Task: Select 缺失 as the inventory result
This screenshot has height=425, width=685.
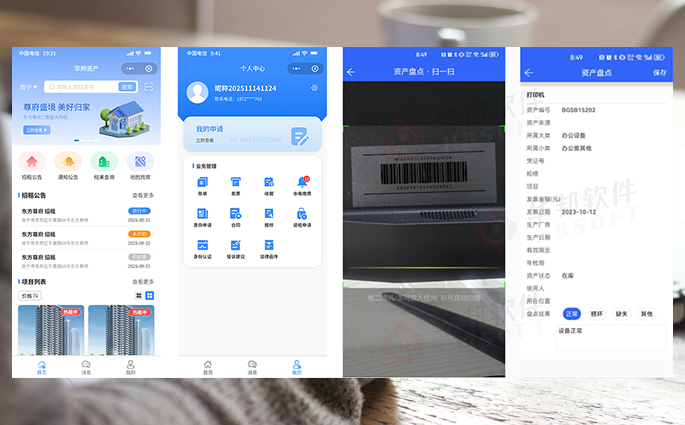Action: point(622,313)
